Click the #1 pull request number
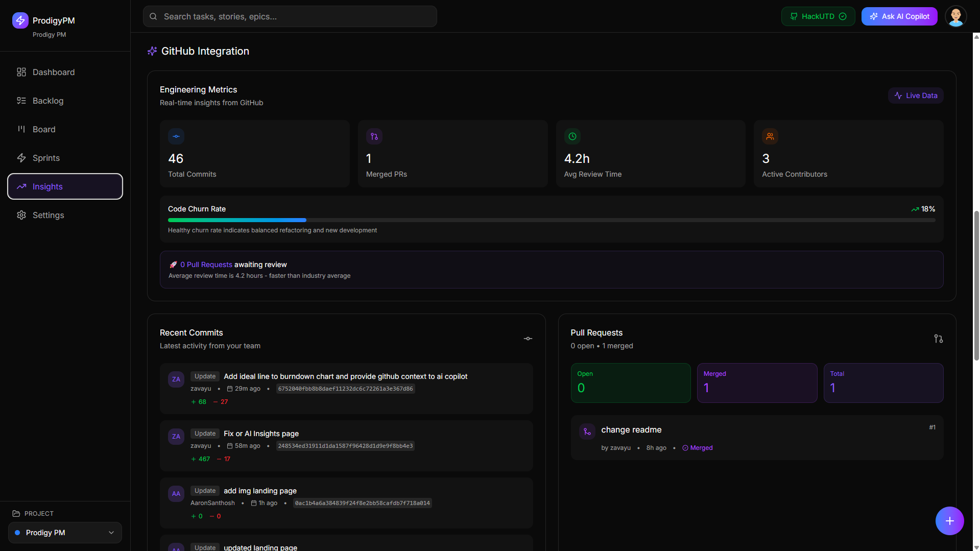 coord(933,427)
